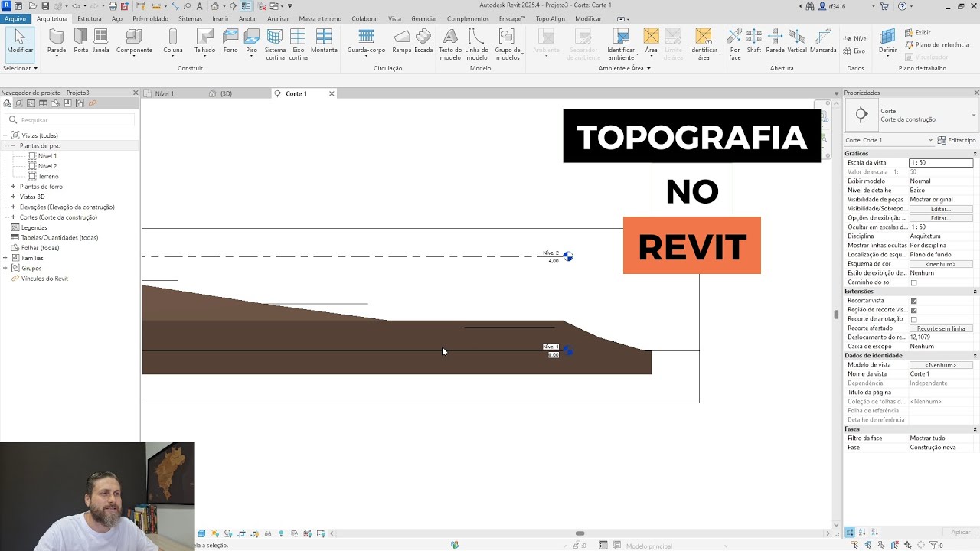The width and height of the screenshot is (980, 551).
Task: Click Editar for Opções de exibição
Action: [941, 218]
